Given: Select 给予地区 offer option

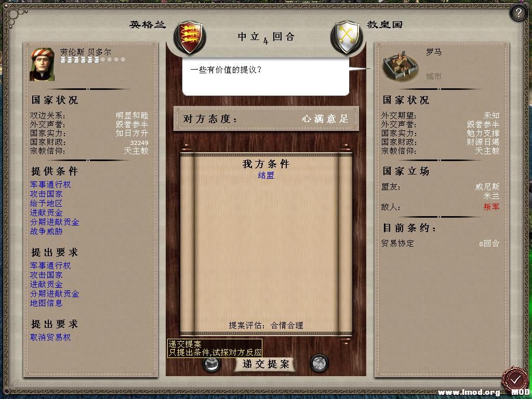Looking at the screenshot, I should coord(46,203).
